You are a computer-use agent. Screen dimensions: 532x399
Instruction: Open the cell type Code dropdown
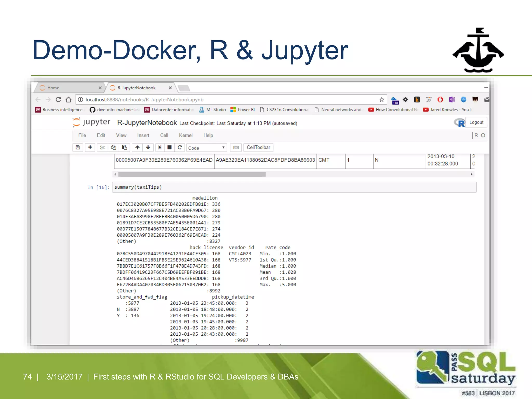pyautogui.click(x=207, y=148)
